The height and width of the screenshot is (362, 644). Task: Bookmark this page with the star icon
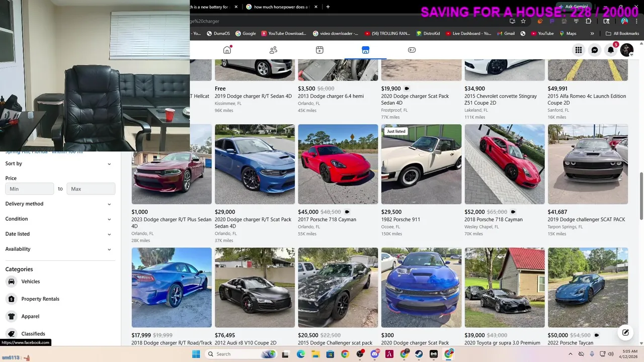pos(523,21)
